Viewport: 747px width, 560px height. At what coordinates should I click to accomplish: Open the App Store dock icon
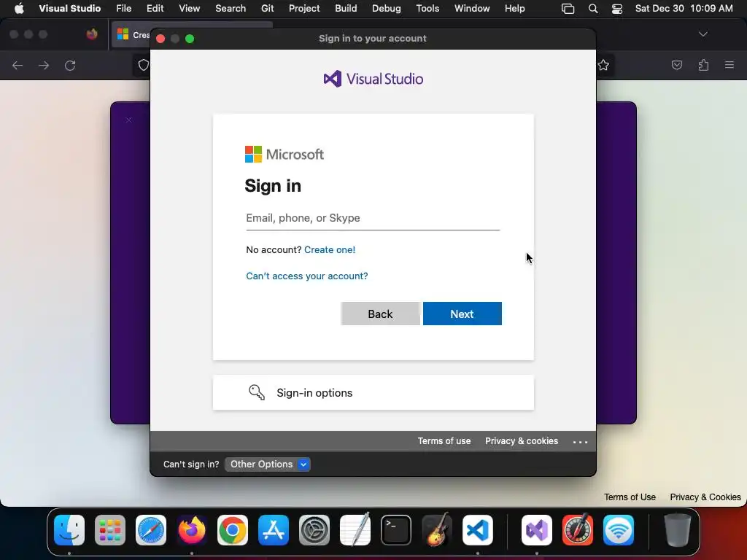tap(274, 530)
